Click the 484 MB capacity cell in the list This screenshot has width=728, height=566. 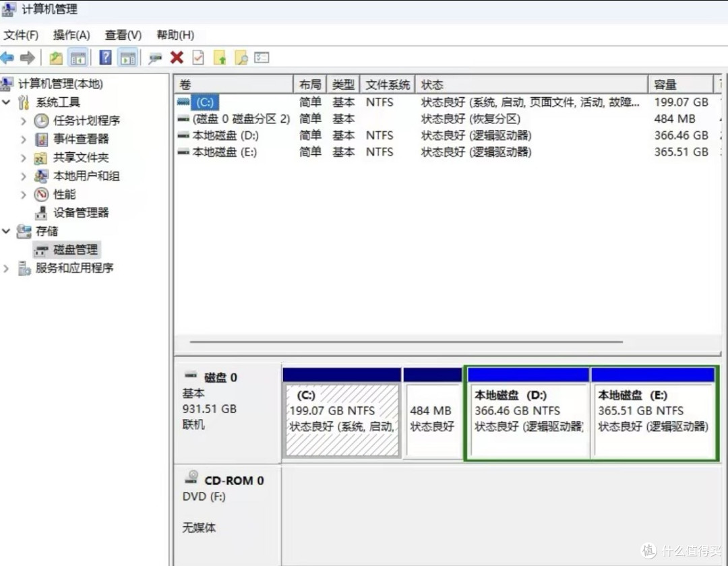tap(675, 119)
